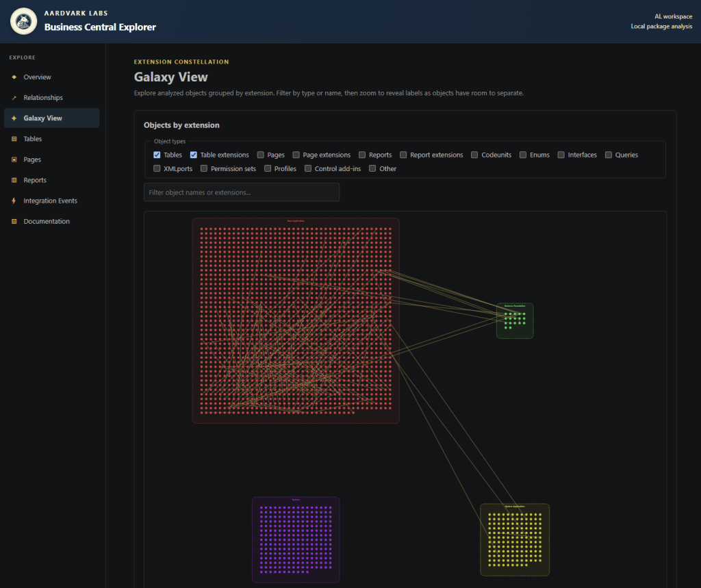Uncheck the Table extensions checkbox
The width and height of the screenshot is (701, 588).
(194, 155)
